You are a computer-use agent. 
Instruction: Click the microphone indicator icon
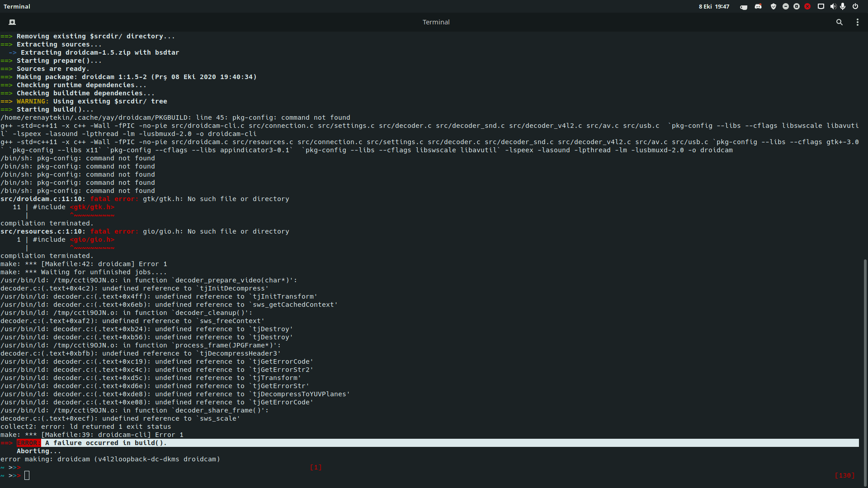(843, 7)
